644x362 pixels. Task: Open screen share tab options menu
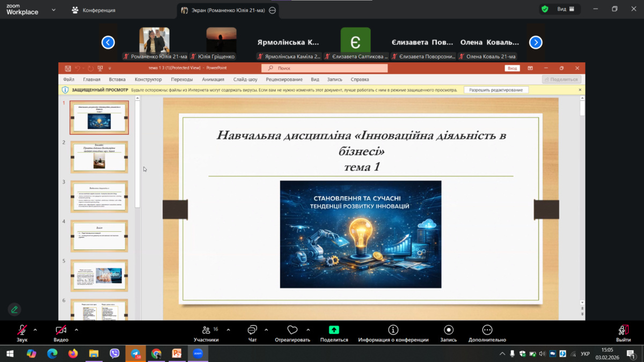coord(272,10)
